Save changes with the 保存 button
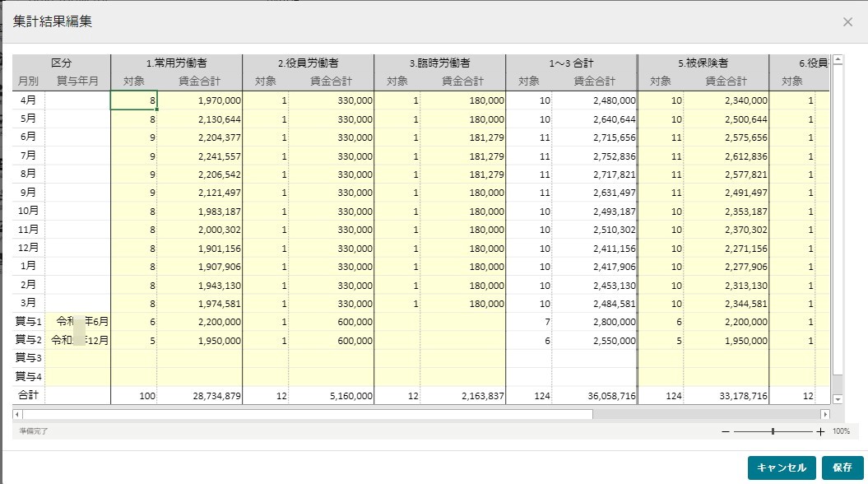This screenshot has width=868, height=484. pyautogui.click(x=842, y=468)
